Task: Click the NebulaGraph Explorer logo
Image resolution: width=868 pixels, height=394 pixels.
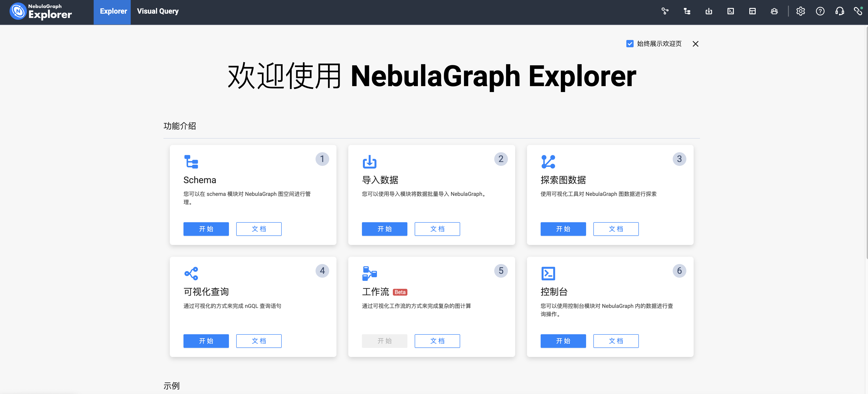Action: [40, 12]
